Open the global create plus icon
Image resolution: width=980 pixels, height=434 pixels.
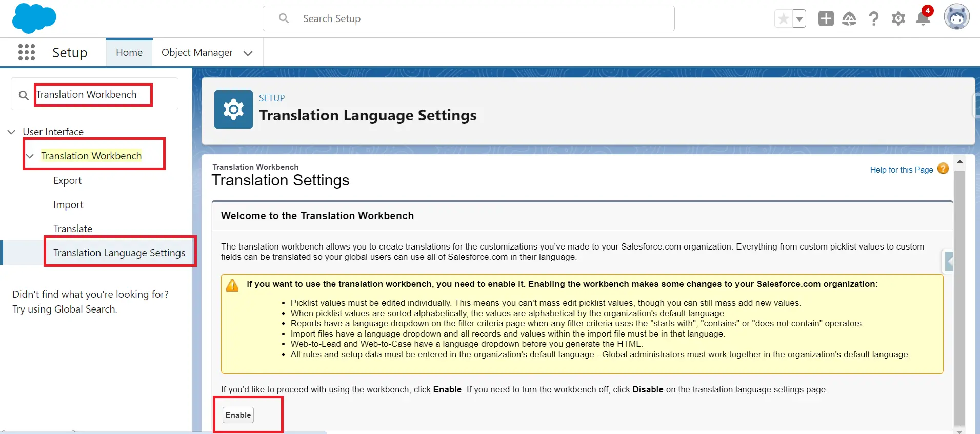(x=826, y=19)
